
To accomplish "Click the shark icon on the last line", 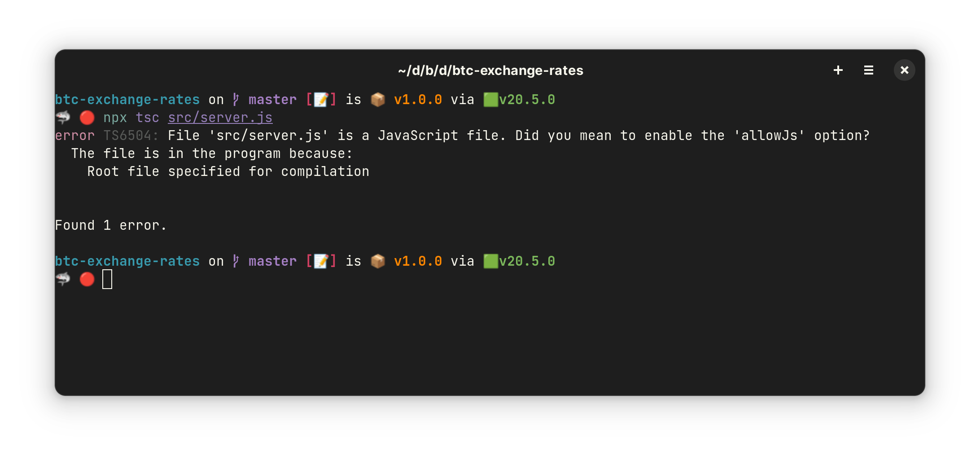I will [63, 279].
